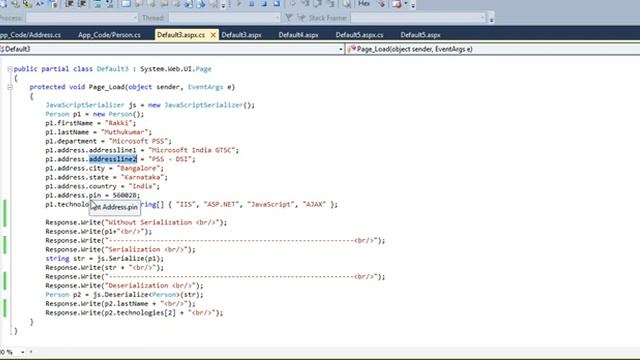This screenshot has width=640, height=360.
Task: Click the p1.address.pin = 560028 line
Action: (x=93, y=195)
